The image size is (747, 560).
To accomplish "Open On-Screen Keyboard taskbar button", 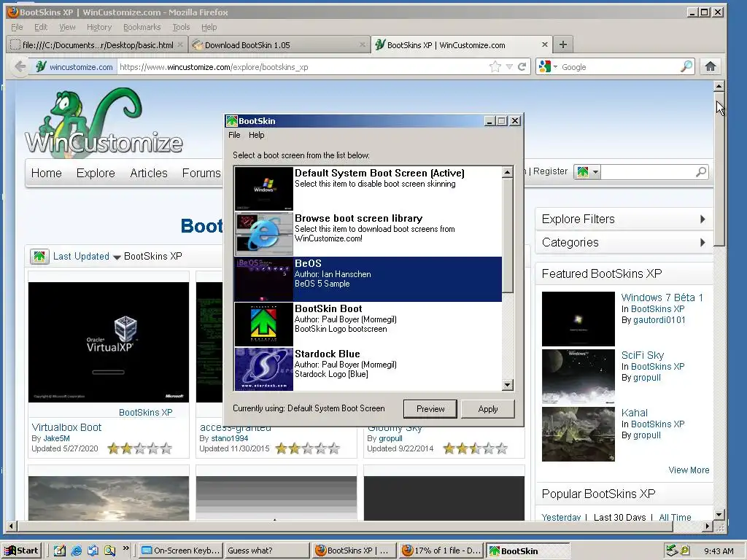I will (181, 551).
